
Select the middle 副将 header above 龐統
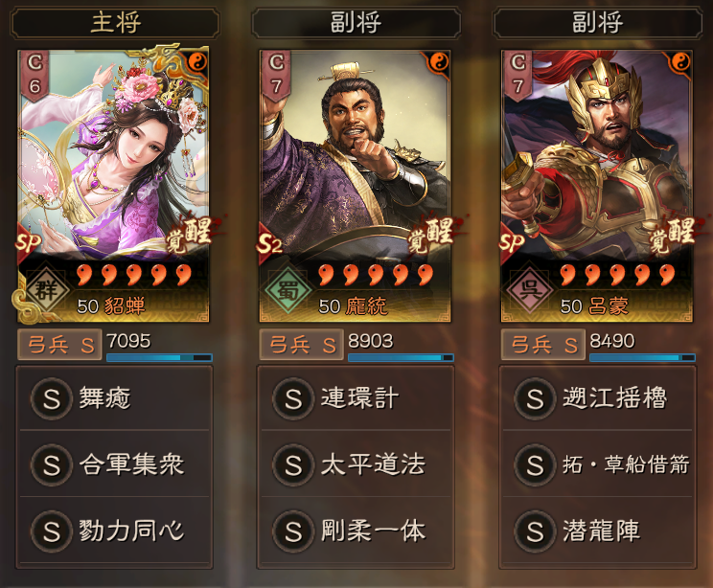pyautogui.click(x=356, y=23)
